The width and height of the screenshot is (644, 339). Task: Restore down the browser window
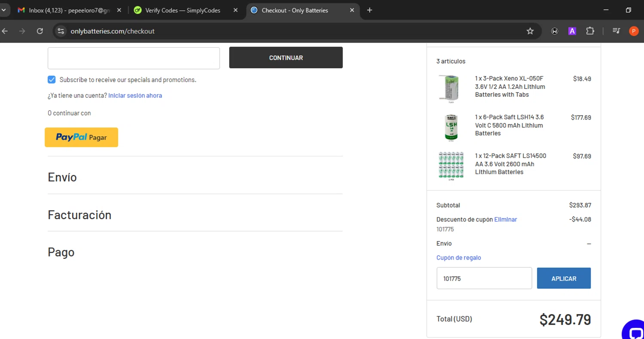click(629, 10)
